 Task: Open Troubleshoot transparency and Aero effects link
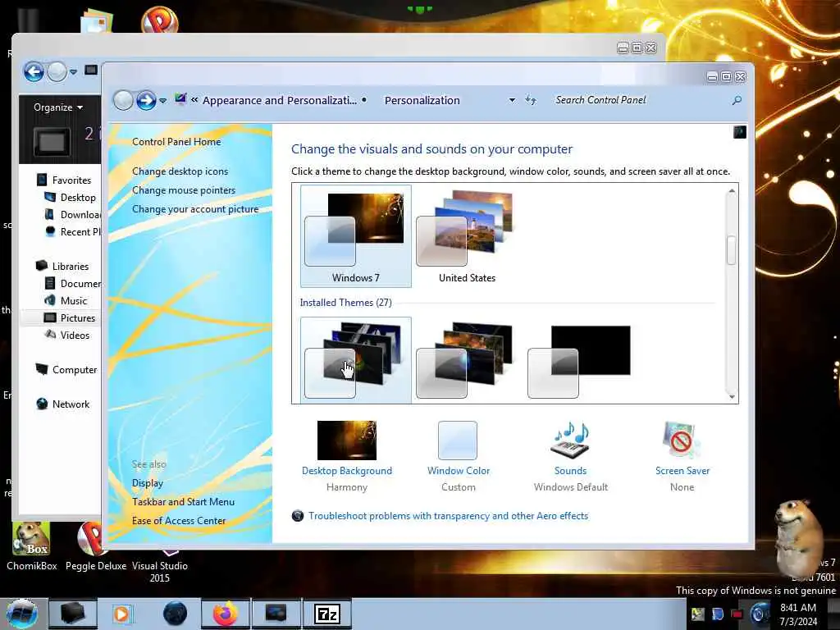point(448,516)
